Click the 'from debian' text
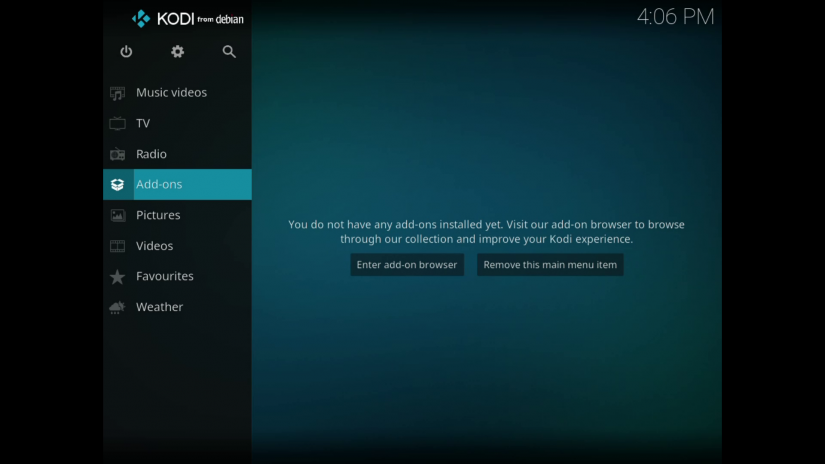Screen dimensions: 825x464 220,19
